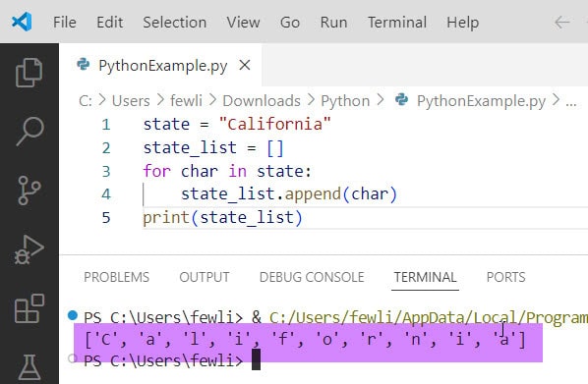Open the Edit menu
This screenshot has height=384, width=588.
[x=109, y=23]
